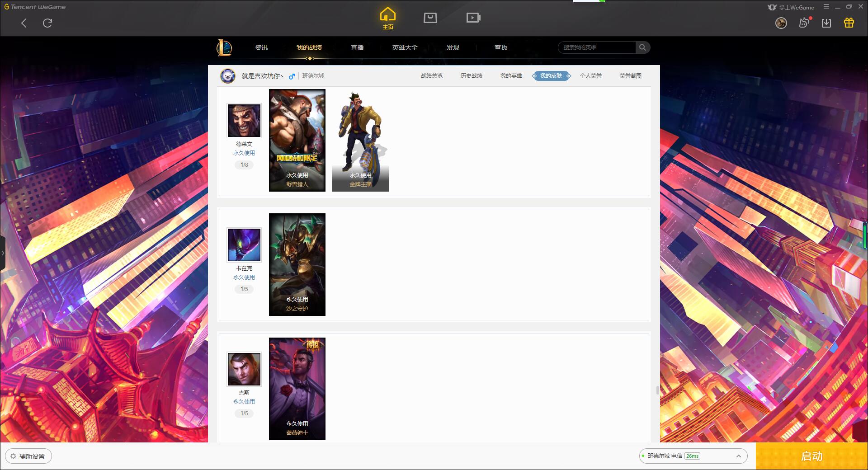This screenshot has width=868, height=470.
Task: Switch to 个人荣誉 sub-tab
Action: (x=591, y=76)
